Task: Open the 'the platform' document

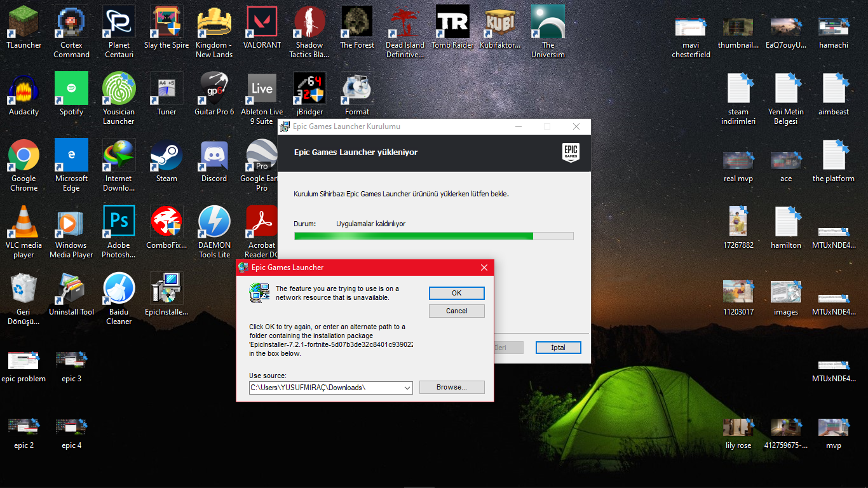Action: click(834, 156)
